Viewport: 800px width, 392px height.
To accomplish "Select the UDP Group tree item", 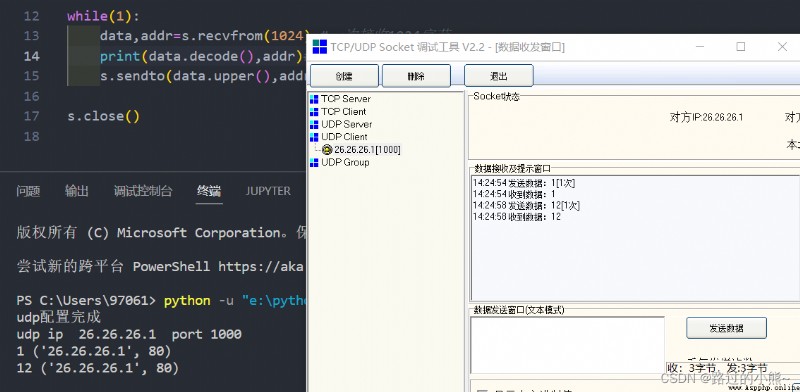I will [345, 162].
